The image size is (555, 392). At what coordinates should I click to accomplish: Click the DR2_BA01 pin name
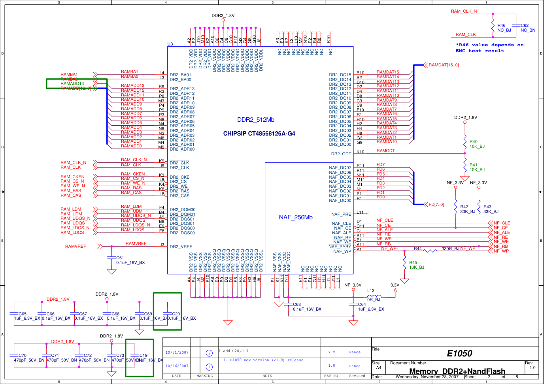pos(180,75)
